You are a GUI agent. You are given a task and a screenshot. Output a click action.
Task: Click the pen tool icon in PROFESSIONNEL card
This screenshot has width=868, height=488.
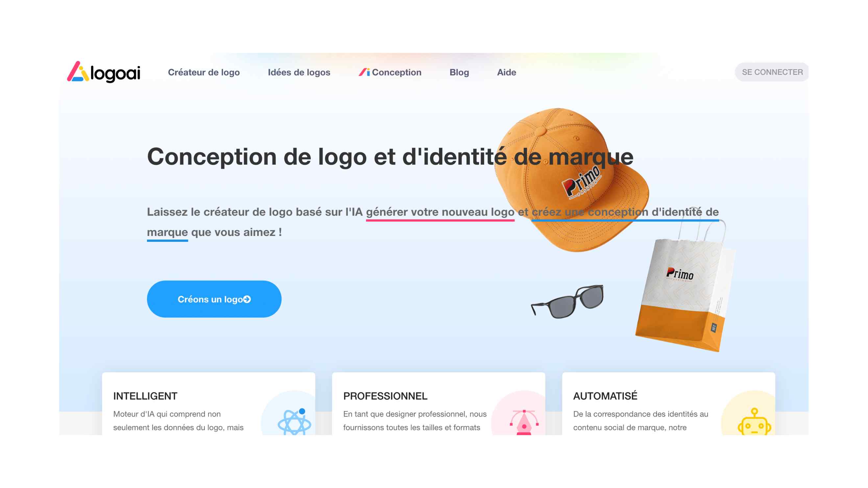pos(524,422)
